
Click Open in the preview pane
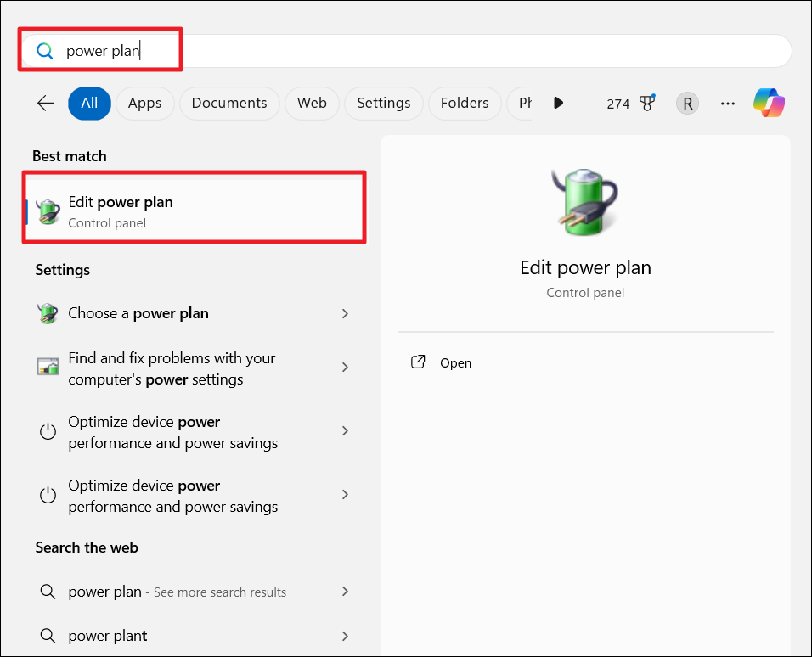(x=455, y=363)
